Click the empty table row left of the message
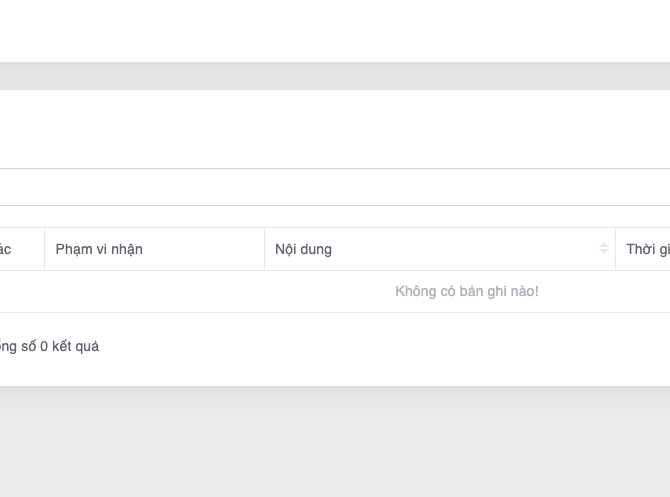The width and height of the screenshot is (670, 497). click(x=150, y=291)
